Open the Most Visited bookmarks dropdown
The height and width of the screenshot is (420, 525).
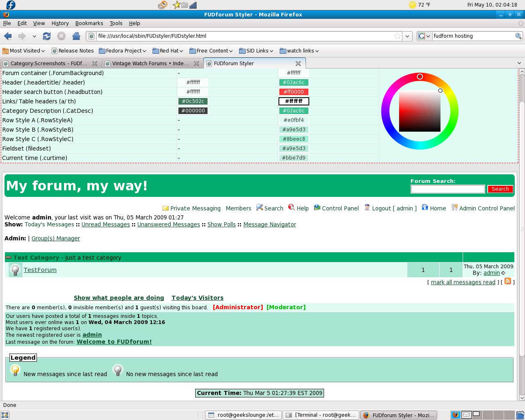24,51
